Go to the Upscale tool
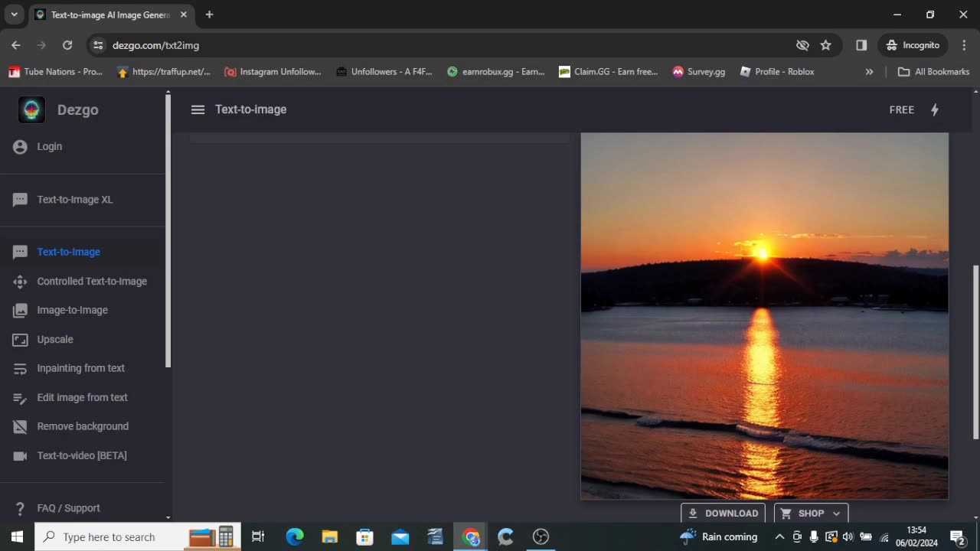This screenshot has width=980, height=551. (x=55, y=339)
